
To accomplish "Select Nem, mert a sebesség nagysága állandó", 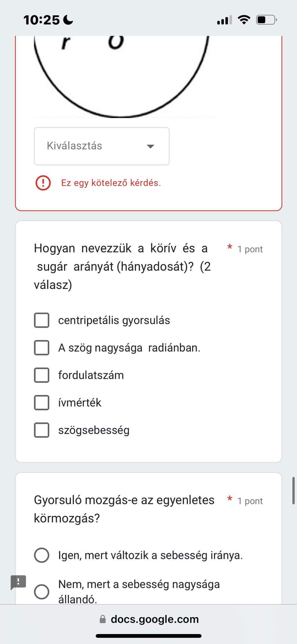I will coord(41,592).
